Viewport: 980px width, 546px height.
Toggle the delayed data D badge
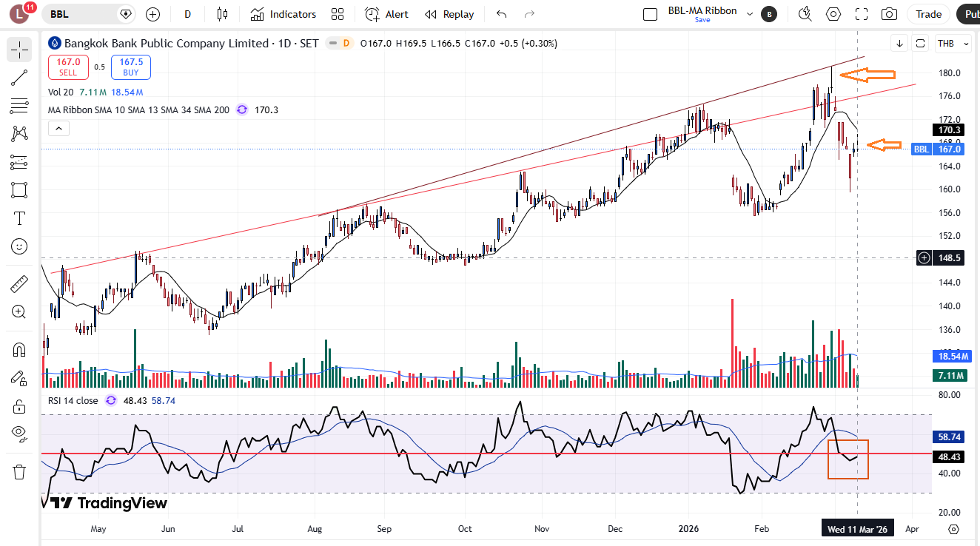click(x=346, y=44)
